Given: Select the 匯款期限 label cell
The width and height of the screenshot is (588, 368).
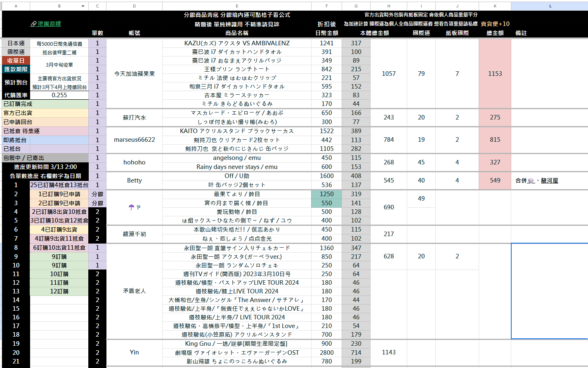Looking at the screenshot, I should coord(16,69).
